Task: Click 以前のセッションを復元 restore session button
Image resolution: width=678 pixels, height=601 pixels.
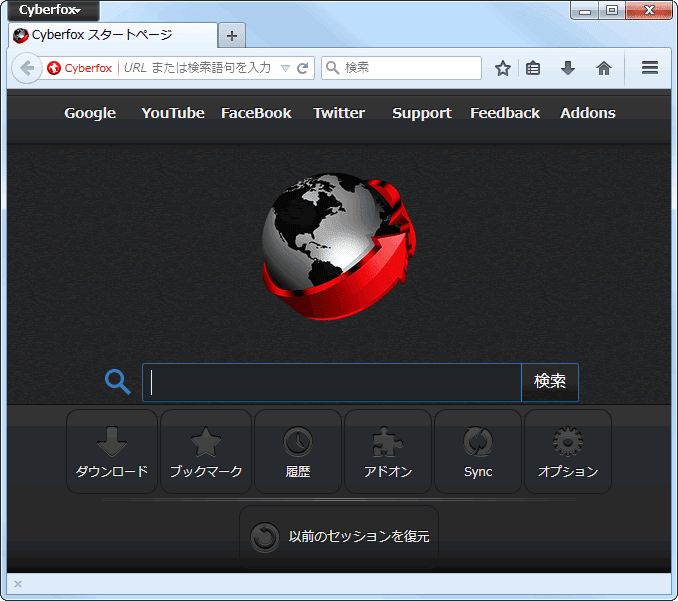Action: (339, 537)
